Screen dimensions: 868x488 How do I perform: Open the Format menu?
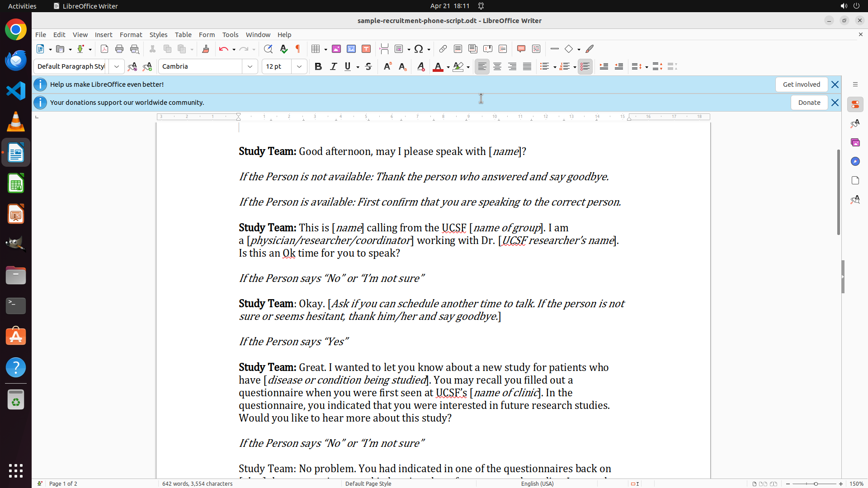131,35
